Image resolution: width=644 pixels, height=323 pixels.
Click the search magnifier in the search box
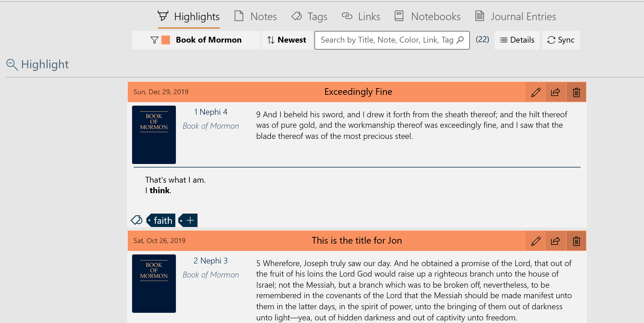pos(459,39)
